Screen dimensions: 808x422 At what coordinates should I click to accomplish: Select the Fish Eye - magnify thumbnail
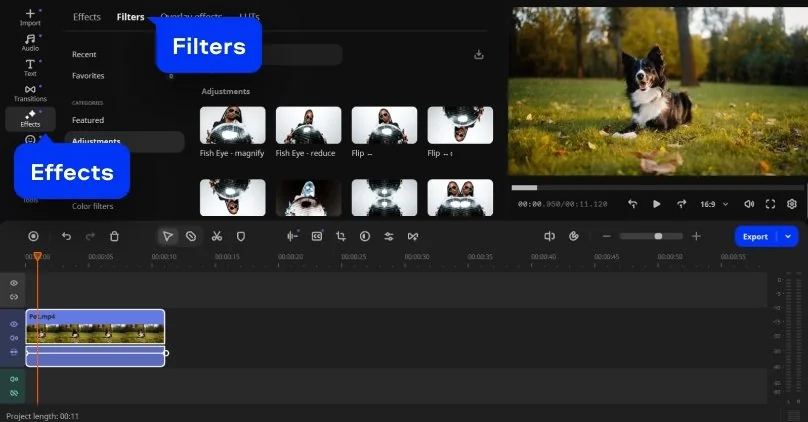click(233, 126)
